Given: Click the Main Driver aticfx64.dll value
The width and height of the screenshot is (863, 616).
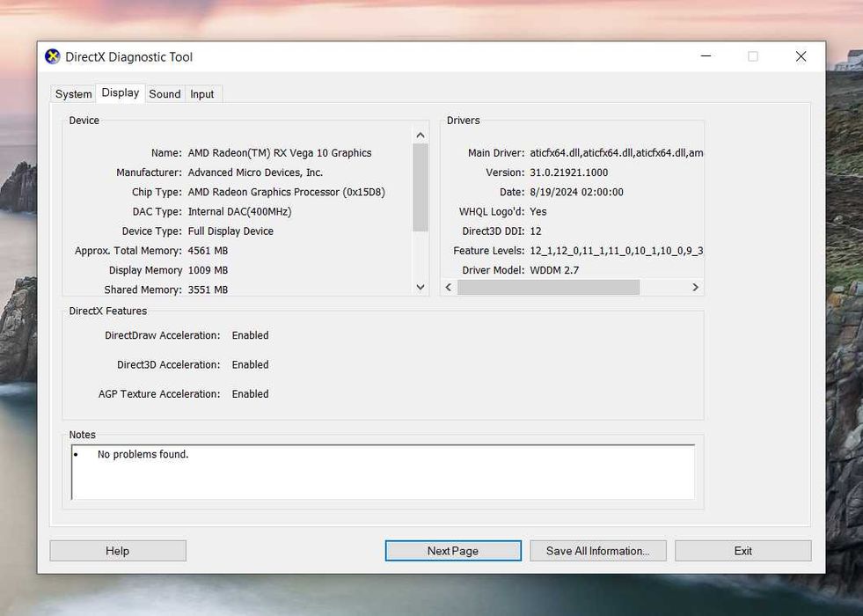Looking at the screenshot, I should (617, 153).
